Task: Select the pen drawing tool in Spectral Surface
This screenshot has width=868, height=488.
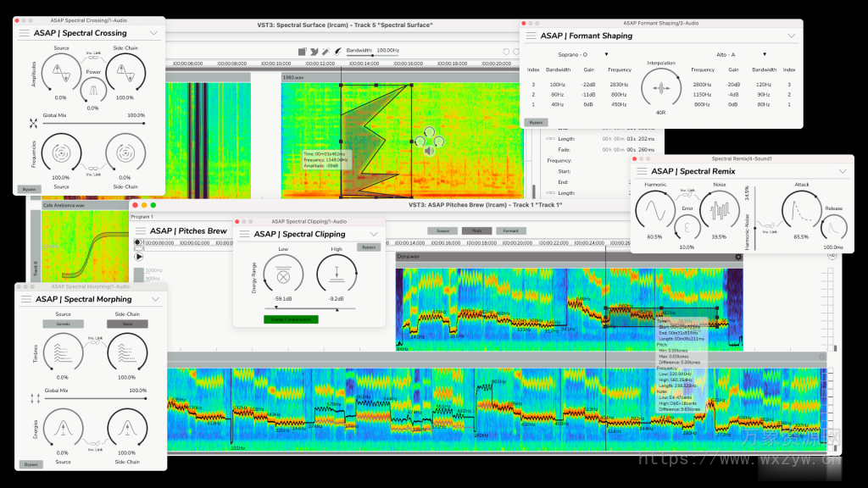Action: tap(314, 51)
